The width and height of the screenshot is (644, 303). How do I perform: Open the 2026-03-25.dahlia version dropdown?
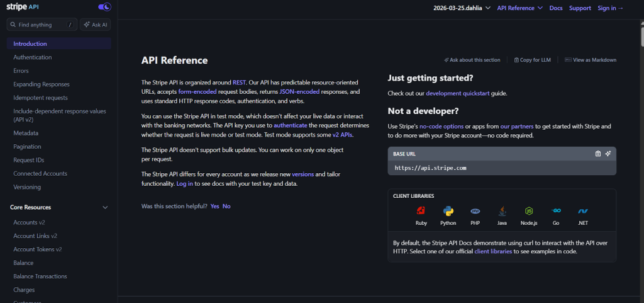pos(462,8)
